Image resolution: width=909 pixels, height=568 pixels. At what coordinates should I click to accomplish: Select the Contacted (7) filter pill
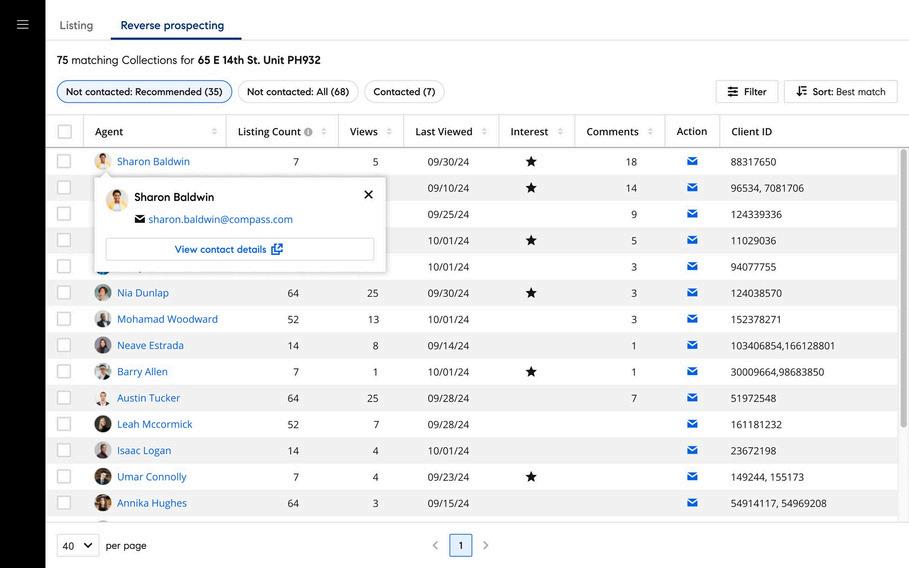tap(404, 92)
